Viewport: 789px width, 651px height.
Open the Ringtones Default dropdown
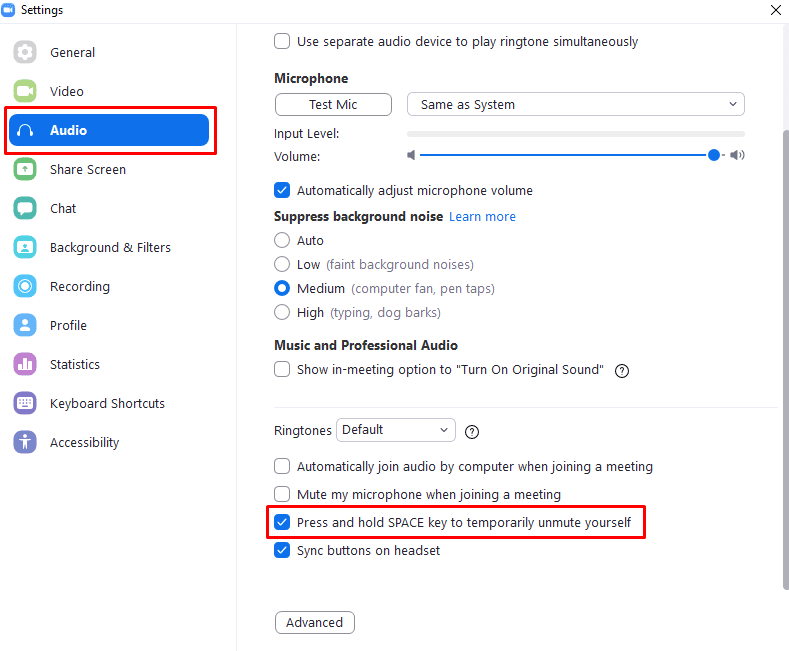(x=396, y=430)
